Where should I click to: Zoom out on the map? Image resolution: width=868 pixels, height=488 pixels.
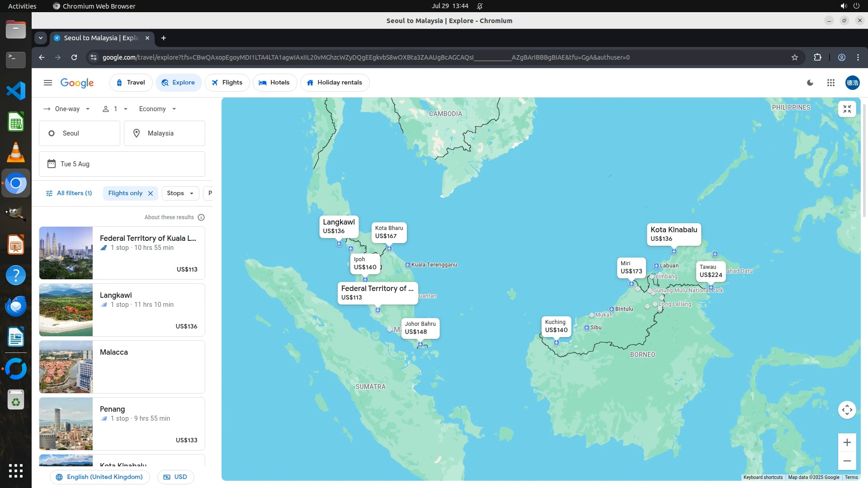(x=847, y=461)
